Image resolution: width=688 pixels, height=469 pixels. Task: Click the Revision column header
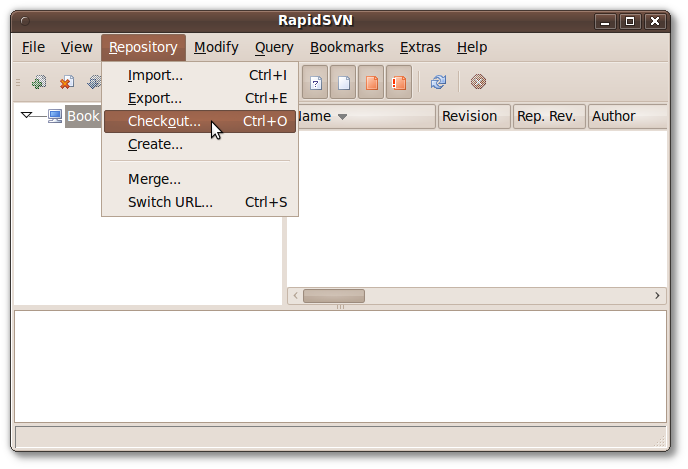coord(474,116)
